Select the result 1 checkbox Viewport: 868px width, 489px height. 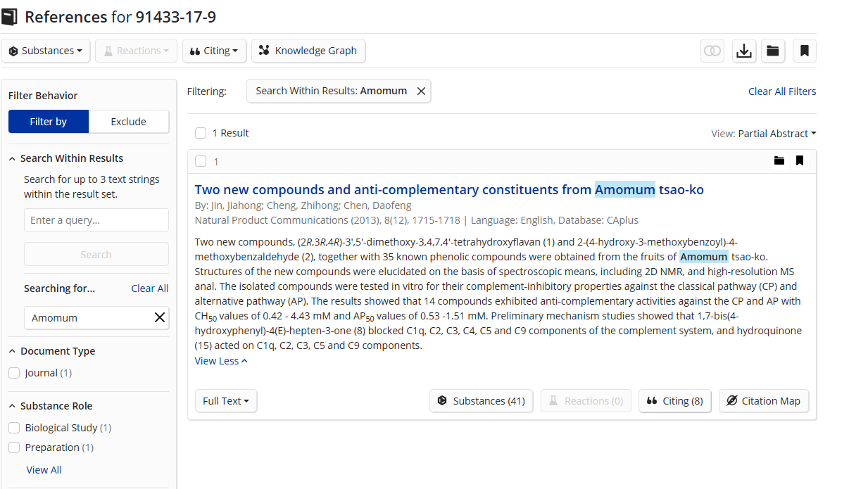201,161
